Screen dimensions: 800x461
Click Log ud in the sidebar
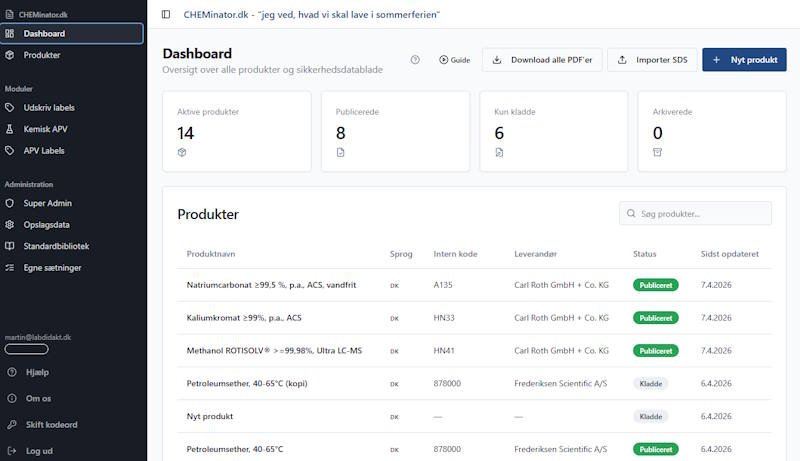40,451
